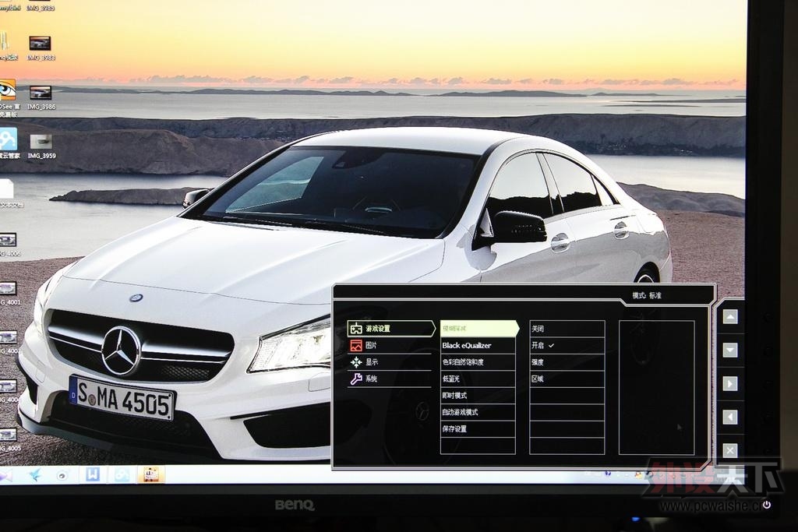Open the IMG_3983 desktop image file
Screen dimensions: 798x532
point(41,48)
